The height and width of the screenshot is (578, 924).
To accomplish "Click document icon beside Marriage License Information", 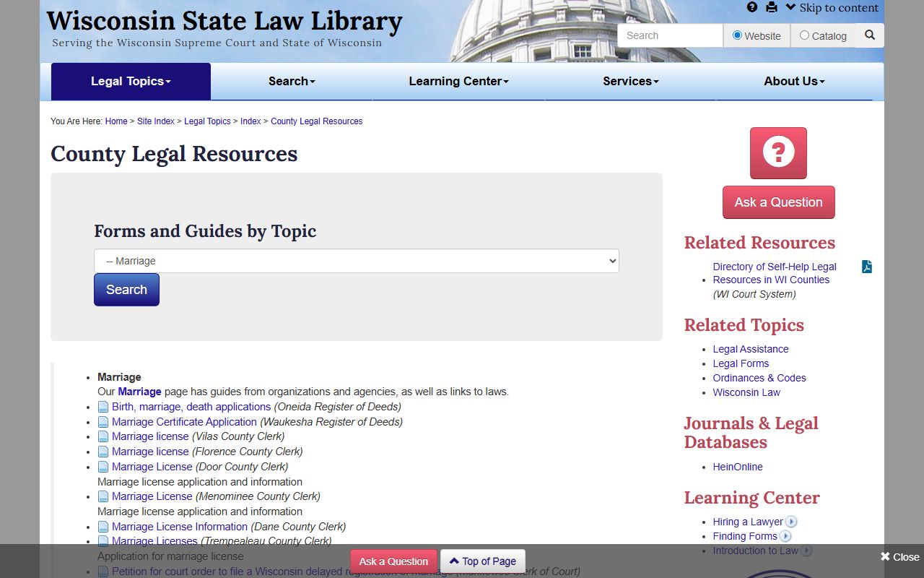I will coord(103,527).
